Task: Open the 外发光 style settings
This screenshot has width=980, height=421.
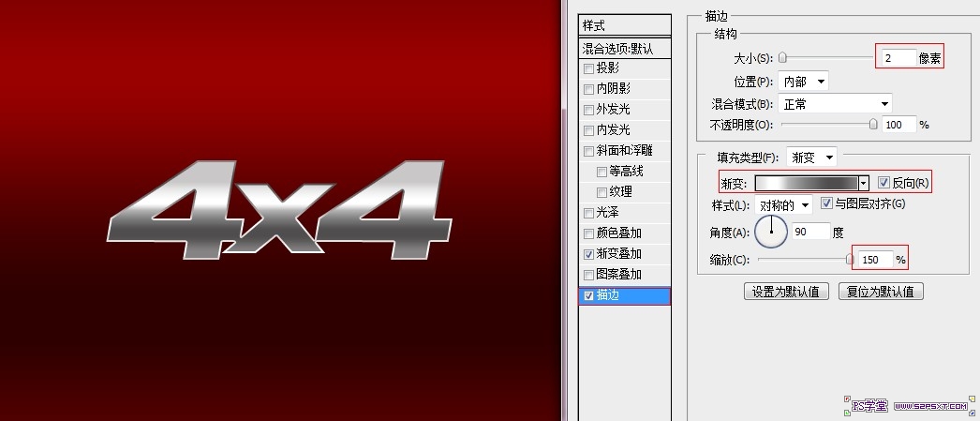Action: (x=613, y=110)
